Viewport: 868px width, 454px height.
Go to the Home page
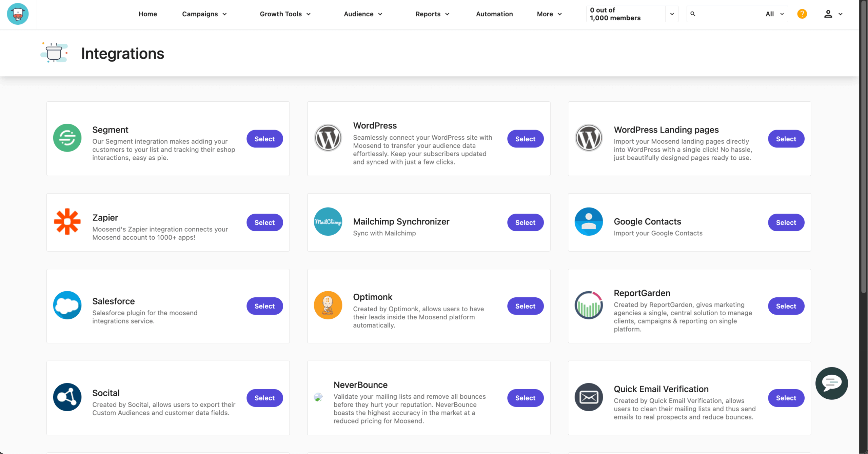click(x=147, y=14)
